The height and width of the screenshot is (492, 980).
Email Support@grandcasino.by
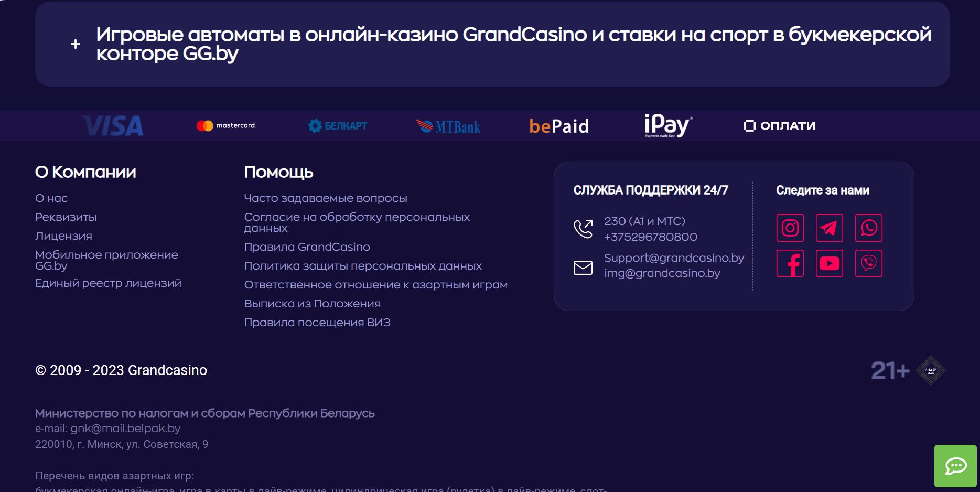click(x=674, y=258)
